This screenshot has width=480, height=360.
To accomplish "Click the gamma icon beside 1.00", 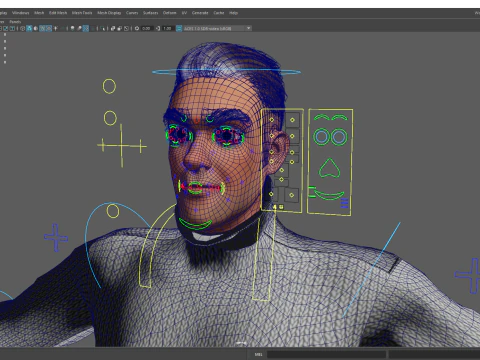I will (157, 28).
